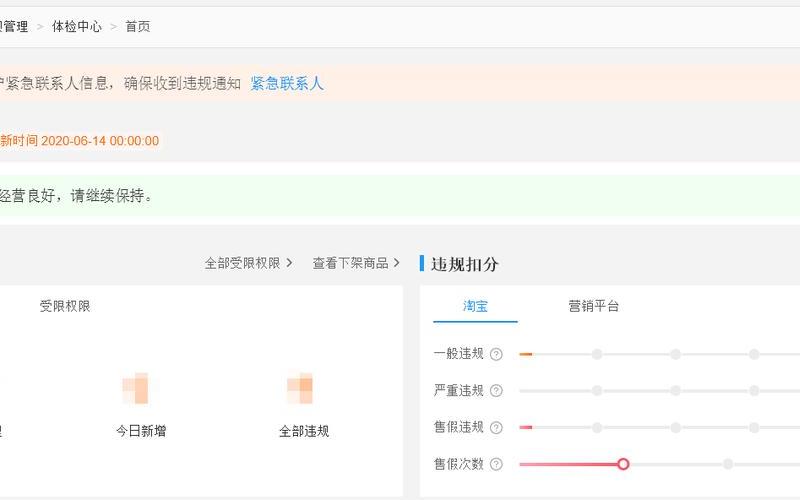The width and height of the screenshot is (800, 500).
Task: Click the 严重违规 progress bar
Action: pyautogui.click(x=660, y=391)
